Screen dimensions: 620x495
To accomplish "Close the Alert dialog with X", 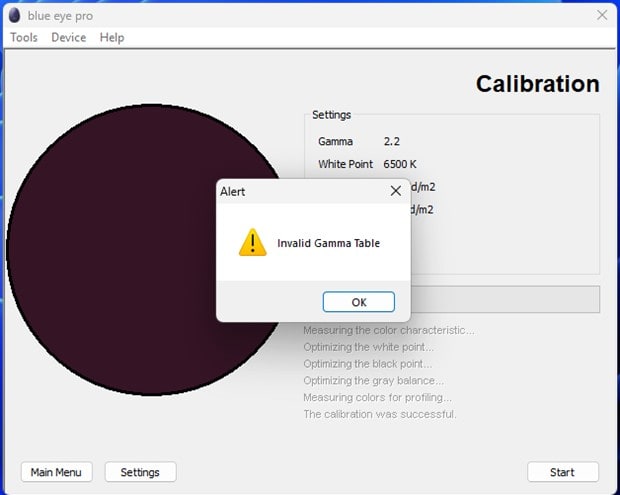I will coord(395,190).
